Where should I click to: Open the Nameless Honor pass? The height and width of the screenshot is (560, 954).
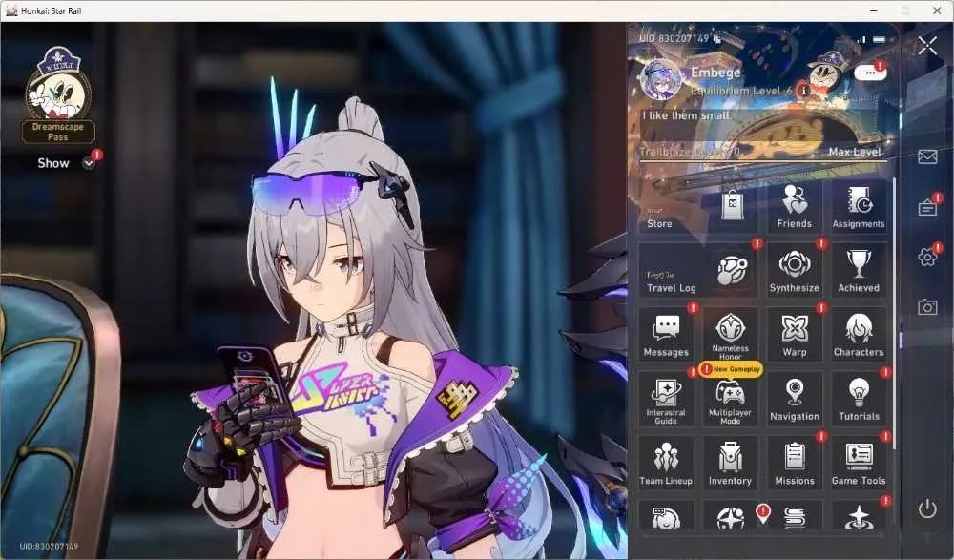coord(730,335)
